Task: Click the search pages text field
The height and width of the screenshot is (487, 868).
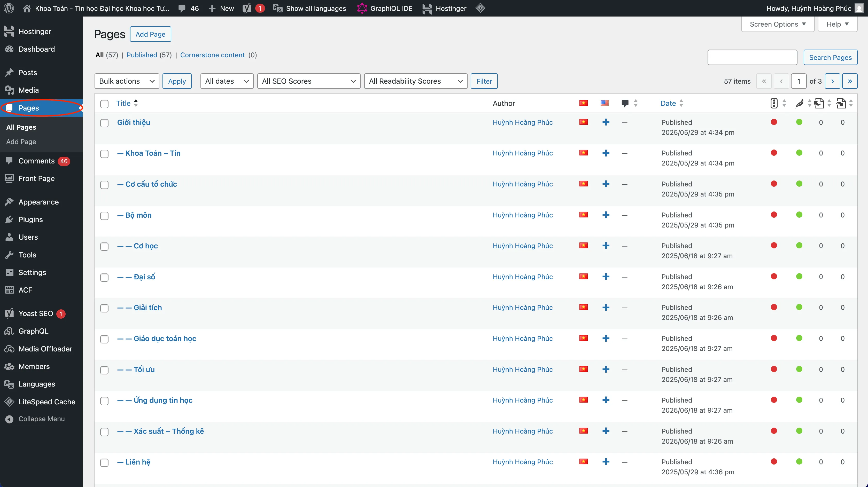Action: pyautogui.click(x=752, y=57)
